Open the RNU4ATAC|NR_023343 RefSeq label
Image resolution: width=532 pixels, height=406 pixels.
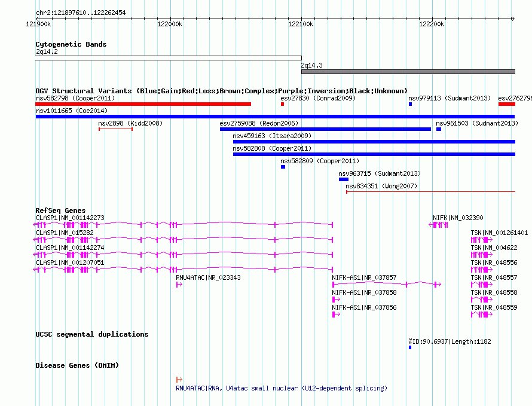(209, 277)
